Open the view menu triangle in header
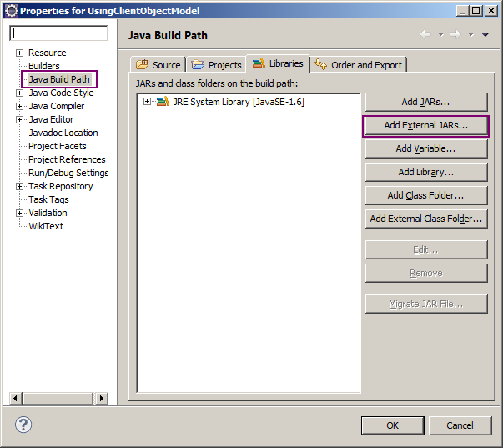 (485, 34)
